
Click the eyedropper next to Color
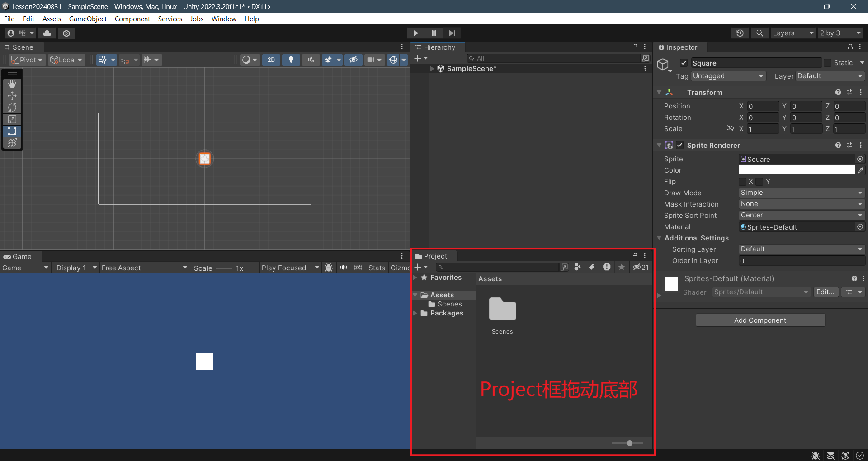[860, 170]
